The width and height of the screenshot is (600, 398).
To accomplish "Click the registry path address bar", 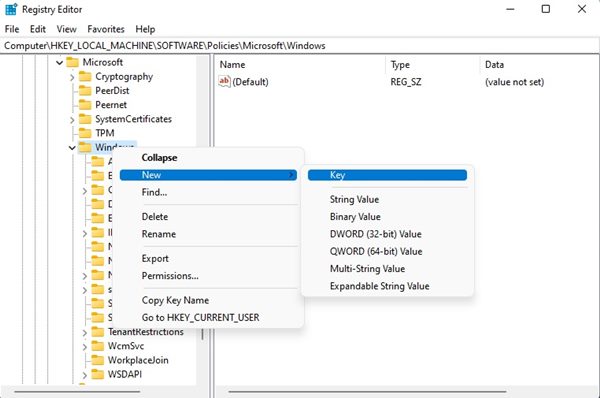I will (x=300, y=46).
